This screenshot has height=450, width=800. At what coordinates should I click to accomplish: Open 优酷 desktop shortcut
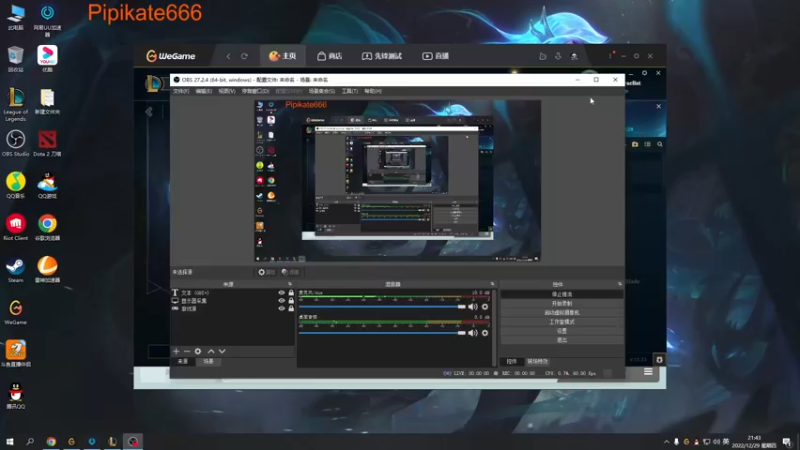(x=47, y=59)
